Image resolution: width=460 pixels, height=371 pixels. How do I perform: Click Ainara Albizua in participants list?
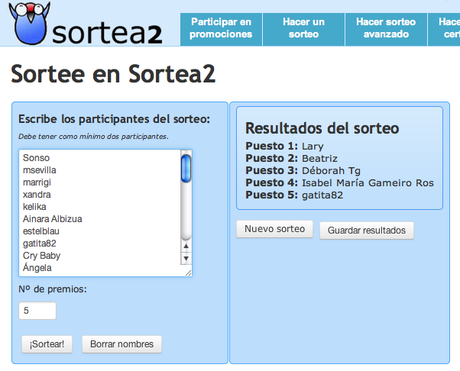pos(52,219)
